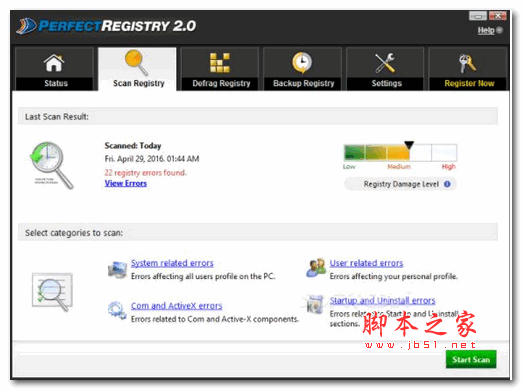The height and width of the screenshot is (391, 523).
Task: Click the Startup and Uninstall errors icon
Action: (x=315, y=304)
